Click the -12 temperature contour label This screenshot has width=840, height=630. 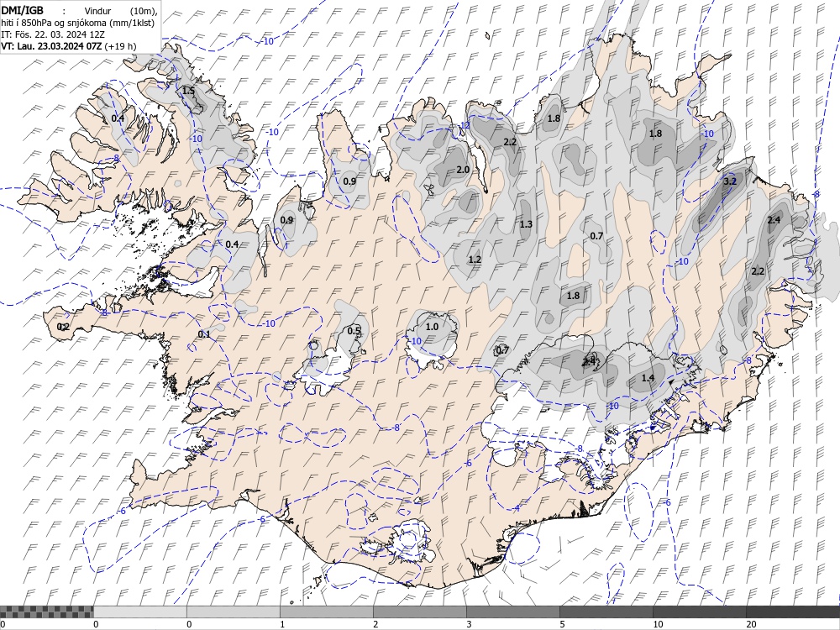click(464, 125)
